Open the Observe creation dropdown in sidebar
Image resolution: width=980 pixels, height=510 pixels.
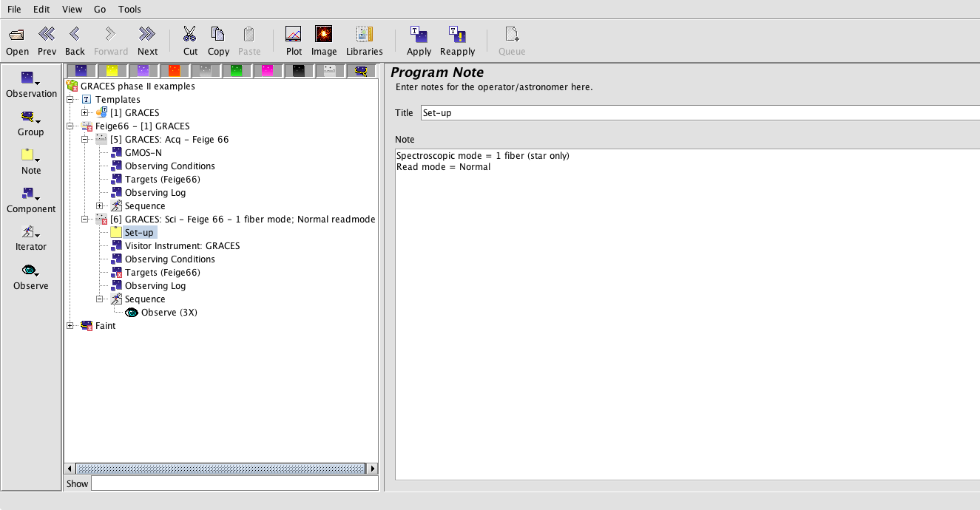tap(31, 276)
